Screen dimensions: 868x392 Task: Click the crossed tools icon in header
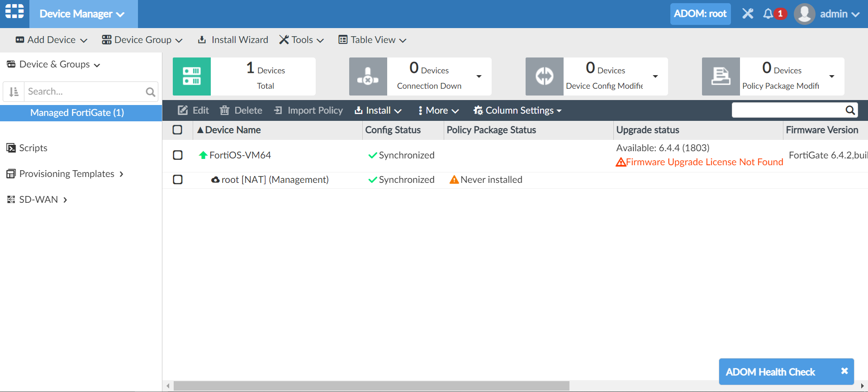click(x=748, y=14)
